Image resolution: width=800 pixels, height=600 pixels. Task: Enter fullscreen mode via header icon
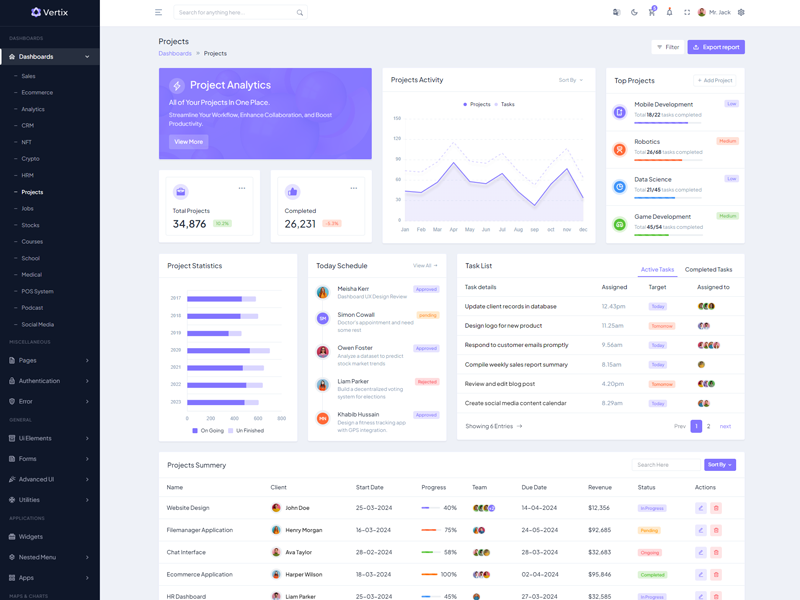coord(687,13)
